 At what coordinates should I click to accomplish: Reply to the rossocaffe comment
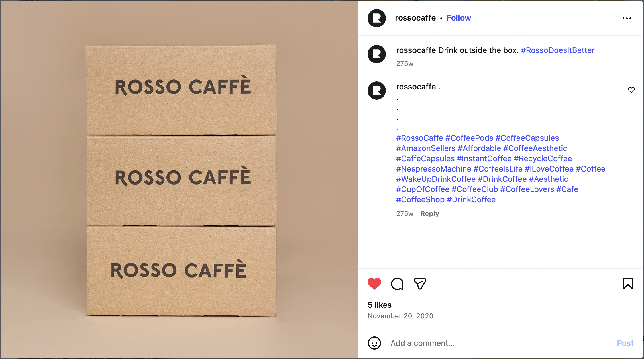(429, 214)
